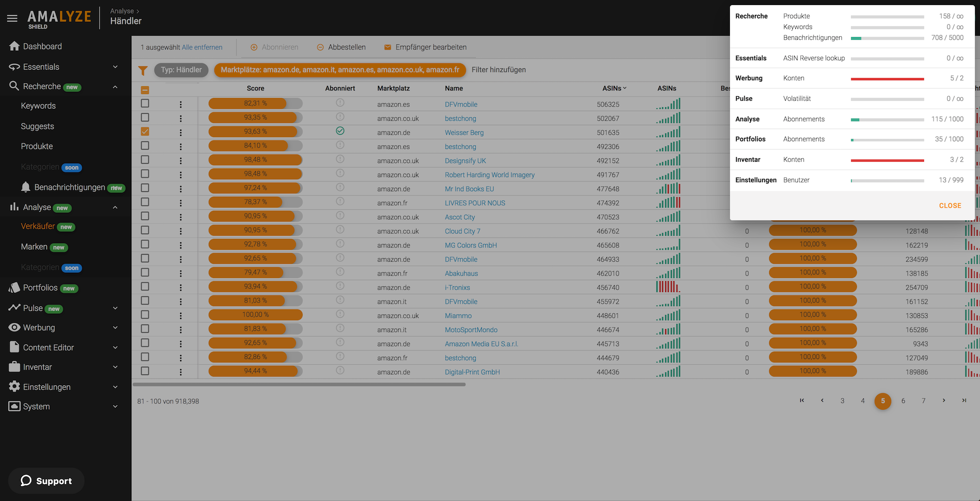This screenshot has height=501, width=980.
Task: Select the DFVmobile amazon.es row checkbox
Action: [x=145, y=104]
